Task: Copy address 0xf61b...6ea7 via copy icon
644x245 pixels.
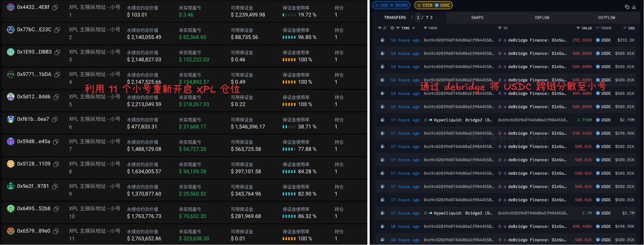Action: point(54,119)
